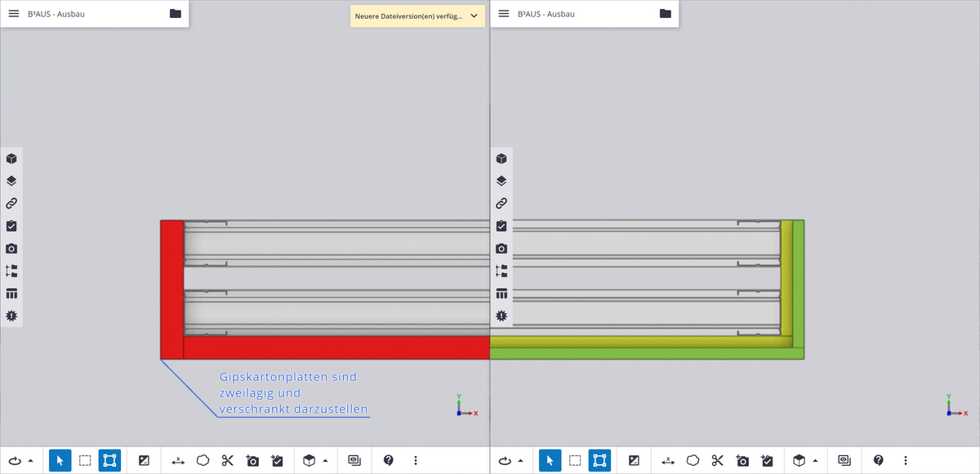
Task: Toggle the pointer select tool, left toolbar
Action: (60, 461)
